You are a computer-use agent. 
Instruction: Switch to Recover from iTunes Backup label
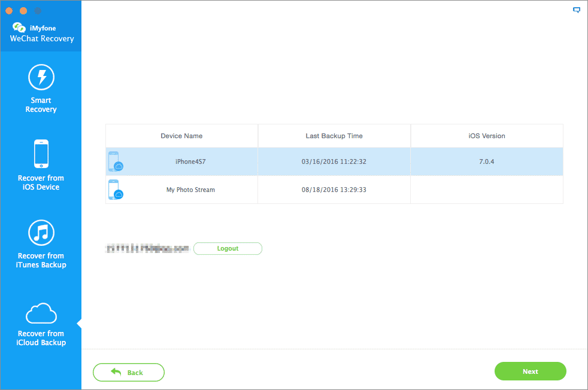pos(41,260)
